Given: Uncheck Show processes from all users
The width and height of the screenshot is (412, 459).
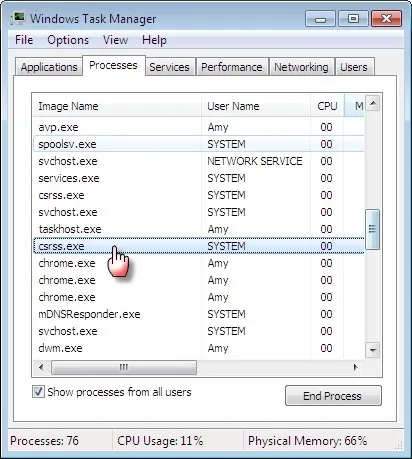Looking at the screenshot, I should coord(38,392).
